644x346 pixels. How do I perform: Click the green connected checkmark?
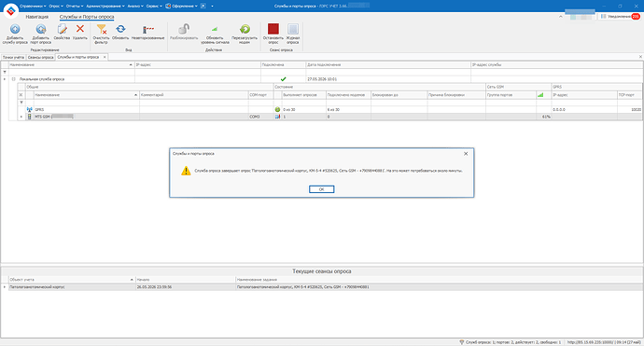(x=283, y=78)
